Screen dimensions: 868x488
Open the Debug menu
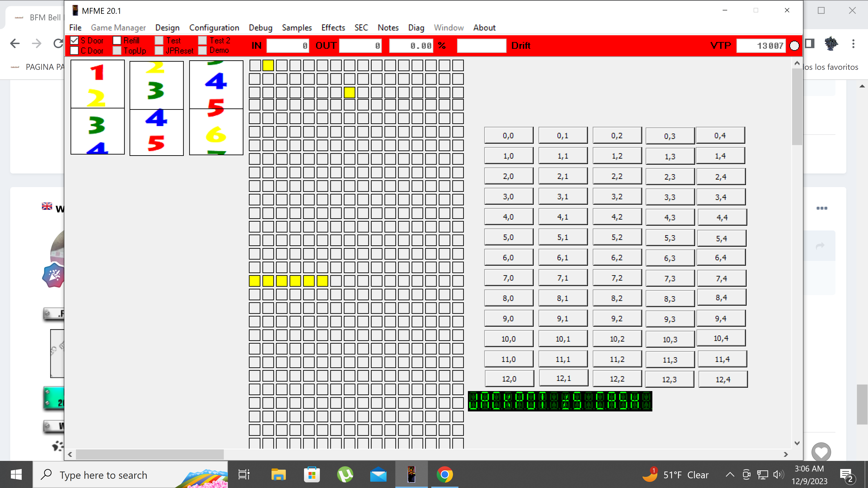(x=260, y=28)
